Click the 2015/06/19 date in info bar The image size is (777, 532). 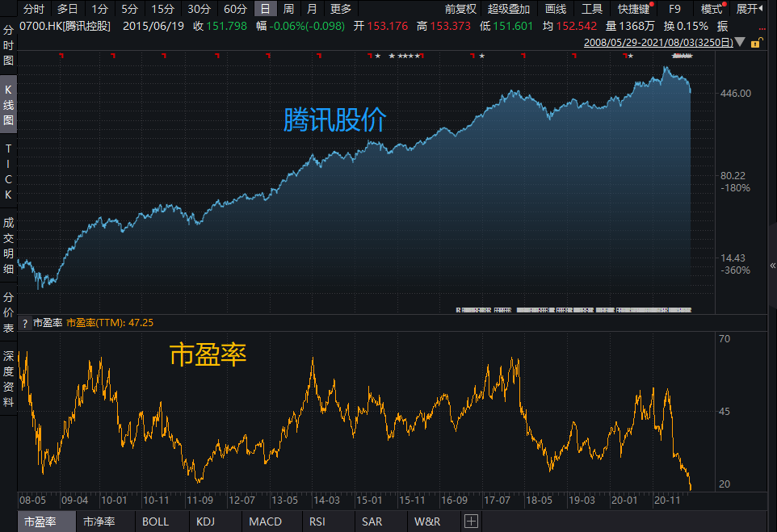click(153, 27)
